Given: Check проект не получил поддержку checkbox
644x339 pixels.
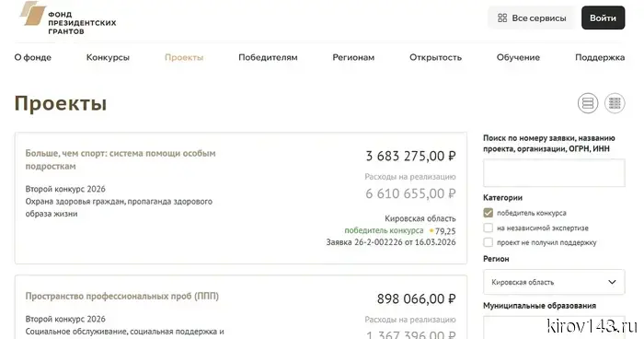Looking at the screenshot, I should (488, 242).
